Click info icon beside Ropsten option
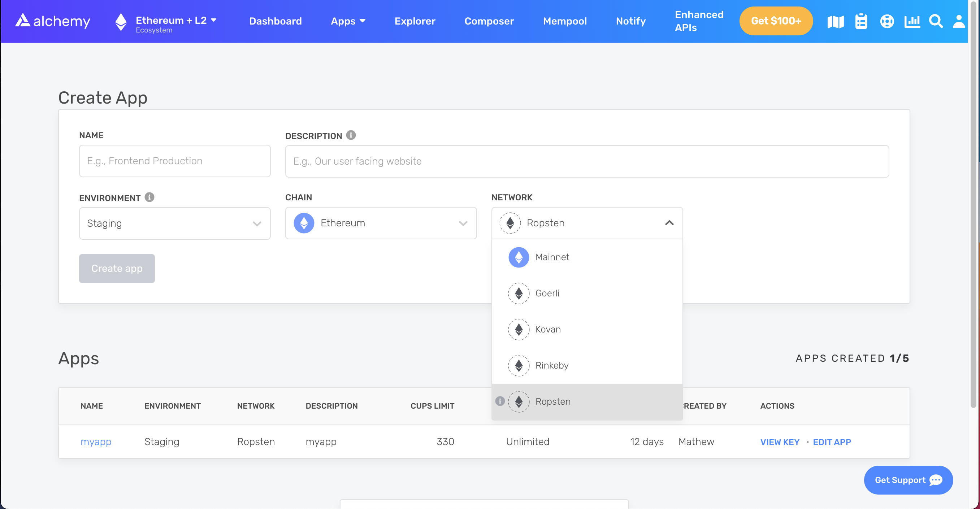This screenshot has height=509, width=980. [500, 401]
